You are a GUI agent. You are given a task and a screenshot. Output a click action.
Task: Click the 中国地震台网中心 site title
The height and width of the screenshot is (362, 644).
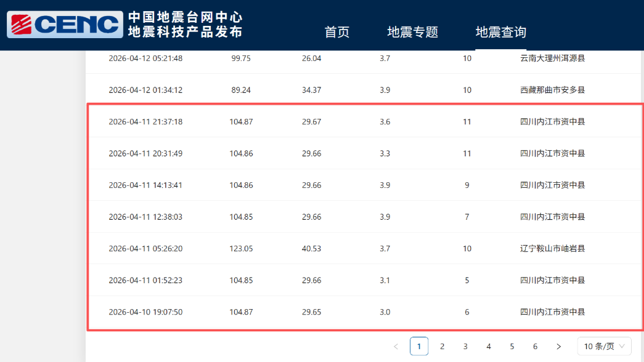185,17
